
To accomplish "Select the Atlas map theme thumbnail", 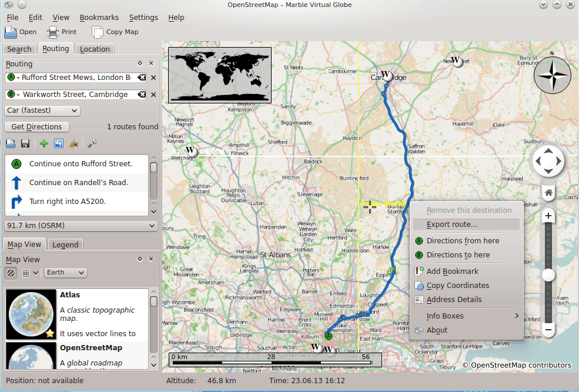I will [x=31, y=314].
